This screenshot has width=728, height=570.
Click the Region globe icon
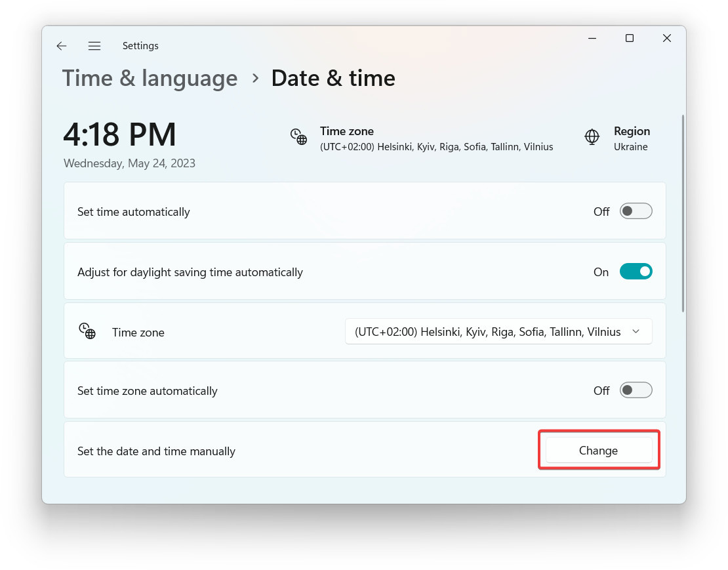[x=592, y=137]
